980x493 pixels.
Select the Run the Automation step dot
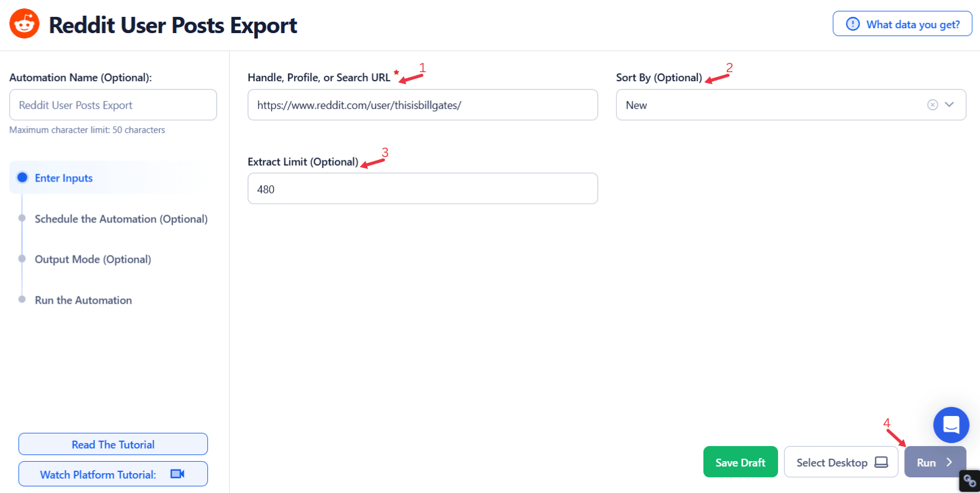tap(22, 299)
